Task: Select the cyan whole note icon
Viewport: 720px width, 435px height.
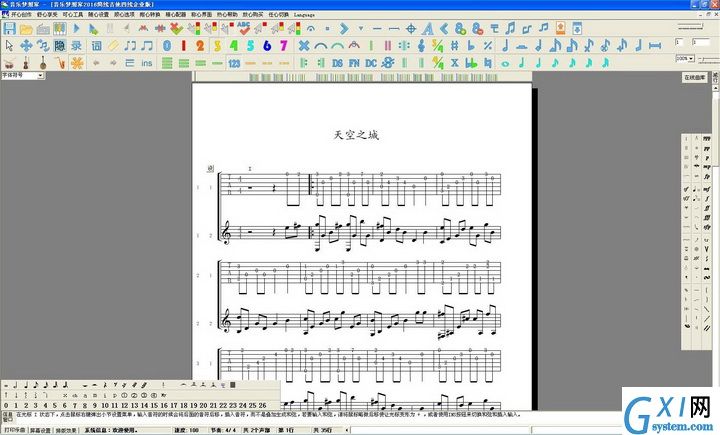Action: click(505, 63)
